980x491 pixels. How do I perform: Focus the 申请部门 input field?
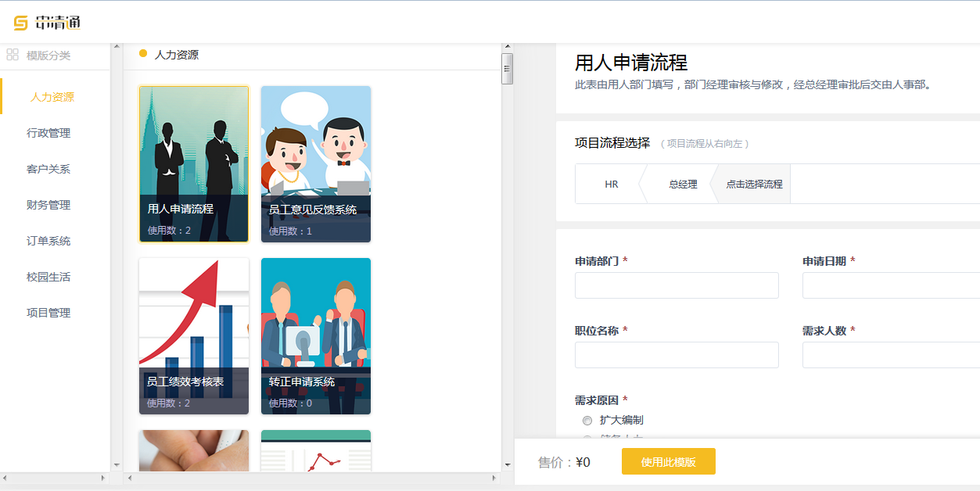(677, 285)
